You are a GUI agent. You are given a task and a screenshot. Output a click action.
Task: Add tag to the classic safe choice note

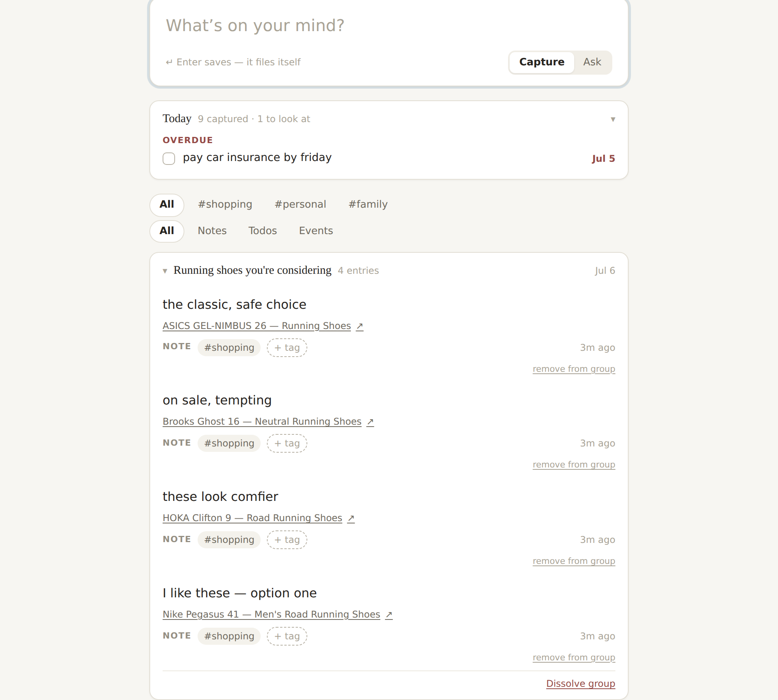[x=287, y=348]
